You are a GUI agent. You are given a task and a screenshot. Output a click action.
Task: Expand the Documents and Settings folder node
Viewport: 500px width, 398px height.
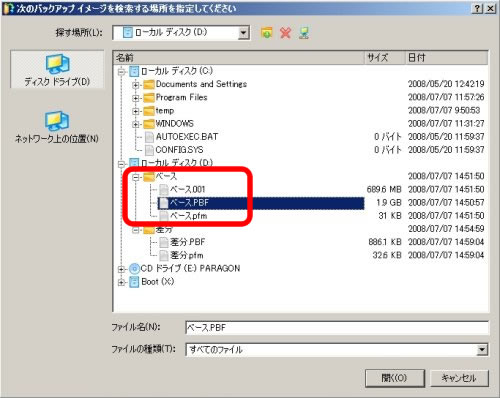(x=135, y=85)
